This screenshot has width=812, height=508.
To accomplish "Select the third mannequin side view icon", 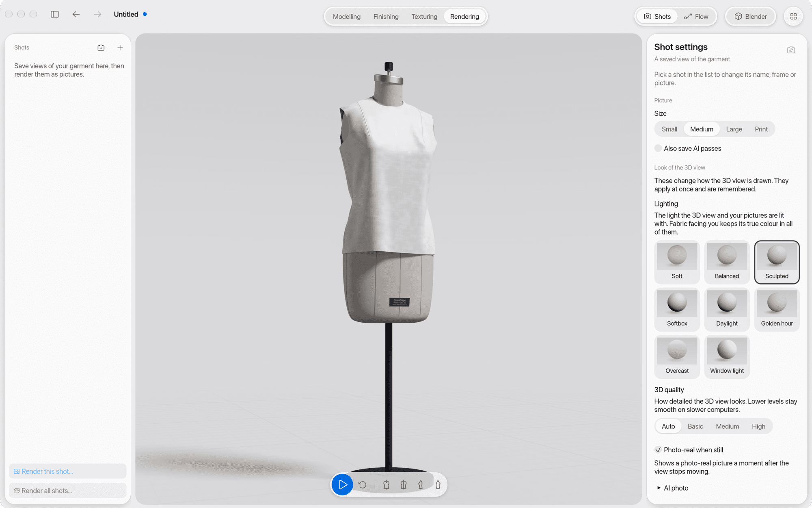I will (421, 484).
